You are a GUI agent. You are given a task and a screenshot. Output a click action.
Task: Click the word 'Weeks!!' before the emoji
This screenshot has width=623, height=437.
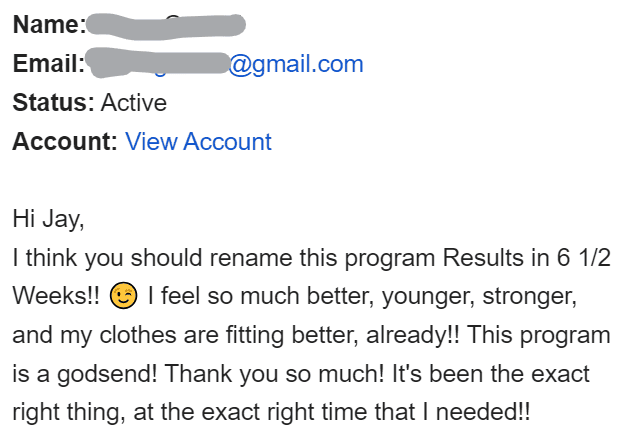point(56,296)
